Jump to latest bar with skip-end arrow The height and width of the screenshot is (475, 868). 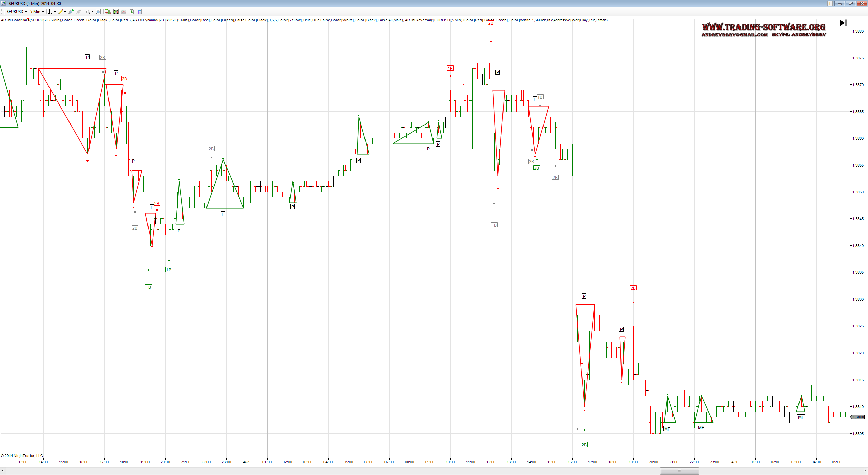[x=843, y=23]
